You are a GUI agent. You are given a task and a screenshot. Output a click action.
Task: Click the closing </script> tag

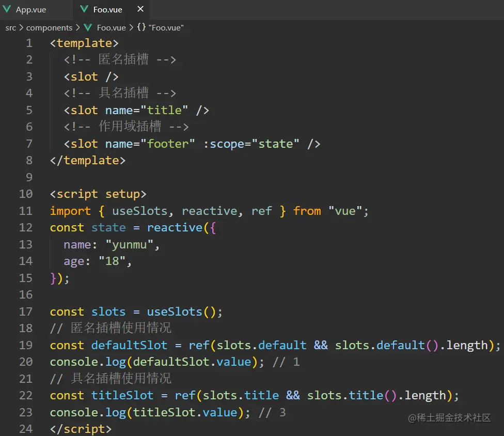[x=81, y=429]
